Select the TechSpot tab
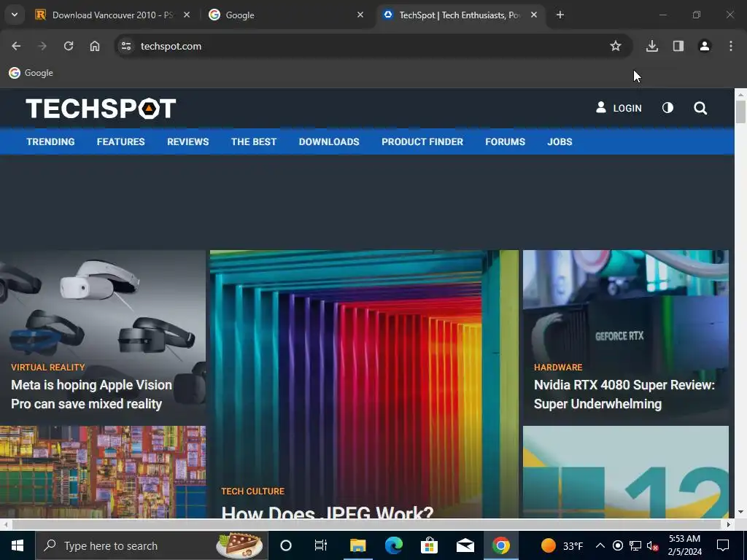 click(x=460, y=15)
